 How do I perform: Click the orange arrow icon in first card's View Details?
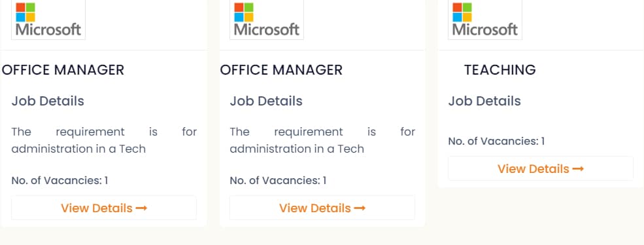tap(141, 208)
